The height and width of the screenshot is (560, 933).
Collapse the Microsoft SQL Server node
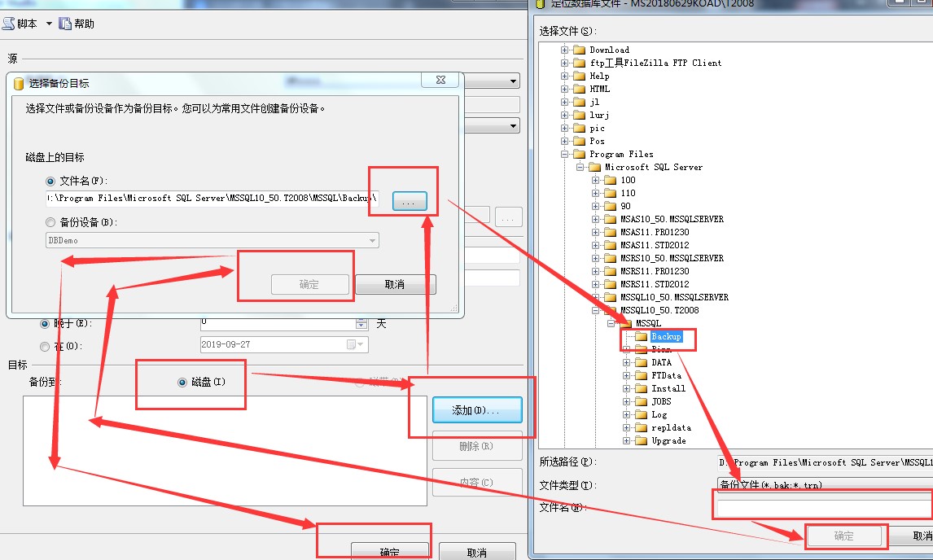(x=580, y=168)
